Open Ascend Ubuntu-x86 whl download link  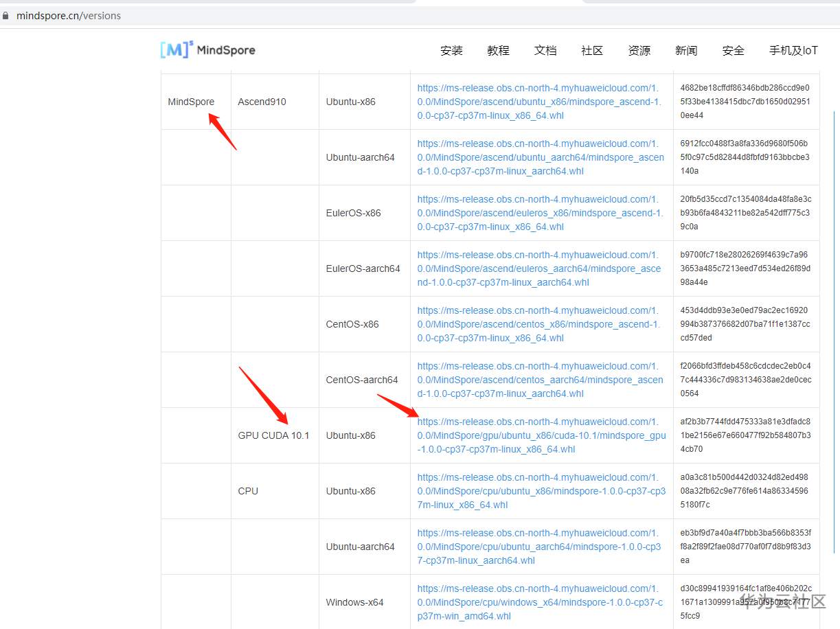click(x=539, y=102)
